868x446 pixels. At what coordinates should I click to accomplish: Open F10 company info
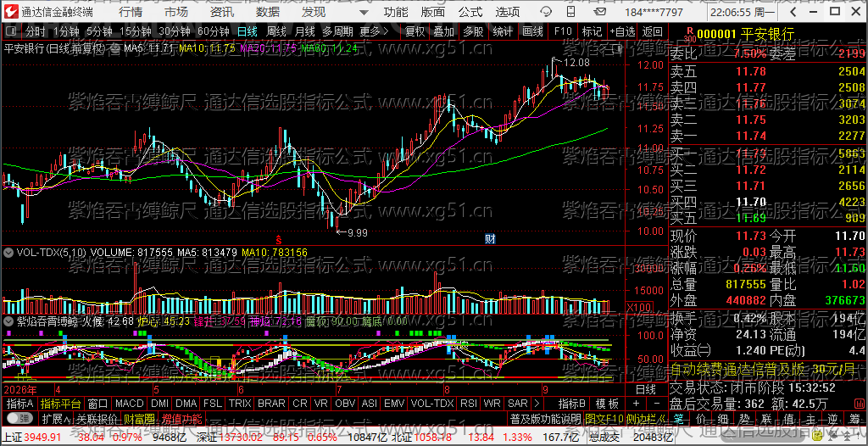point(563,31)
